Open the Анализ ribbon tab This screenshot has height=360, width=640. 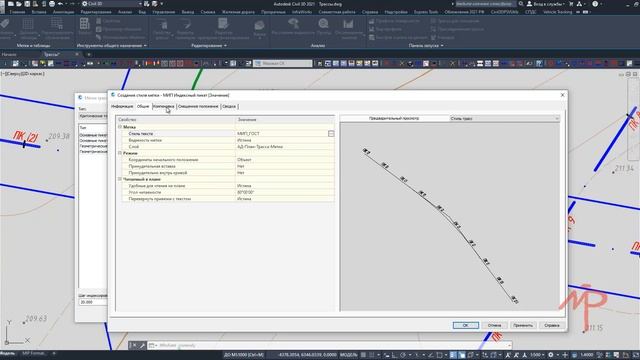click(x=125, y=12)
